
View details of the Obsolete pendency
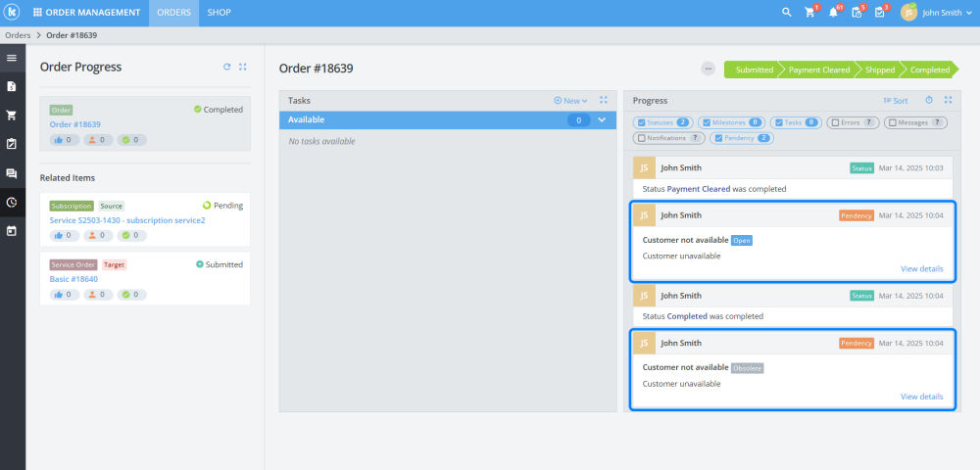pyautogui.click(x=922, y=397)
